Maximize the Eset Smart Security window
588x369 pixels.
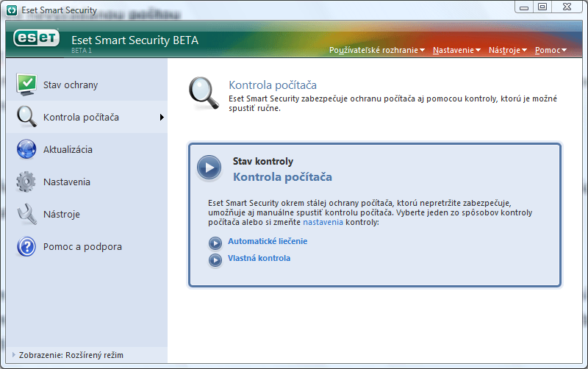(x=542, y=7)
